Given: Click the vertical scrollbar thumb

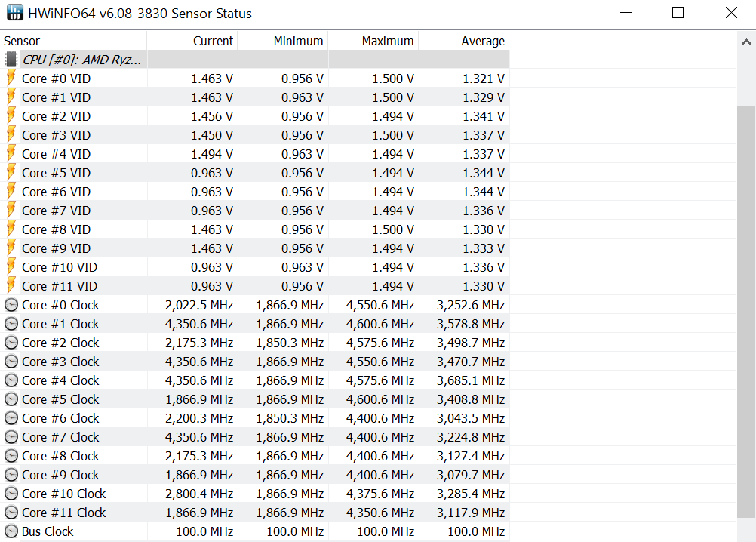Looking at the screenshot, I should 746,313.
